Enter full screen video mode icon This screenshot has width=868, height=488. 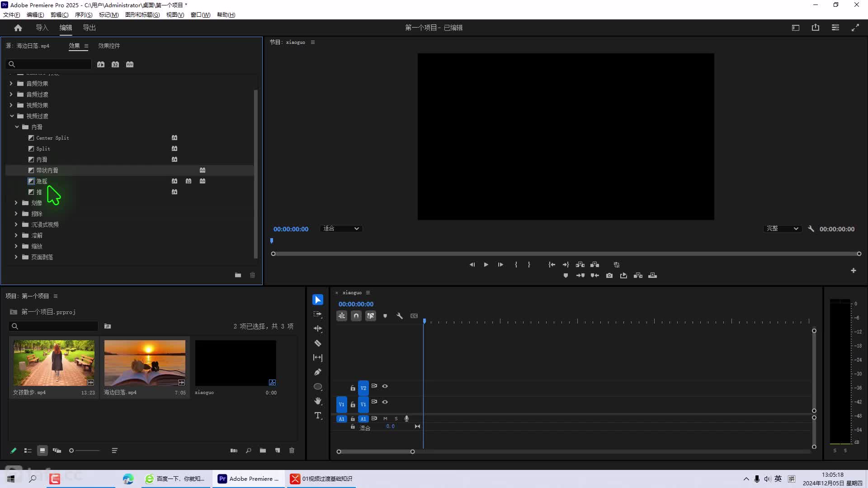pyautogui.click(x=855, y=28)
